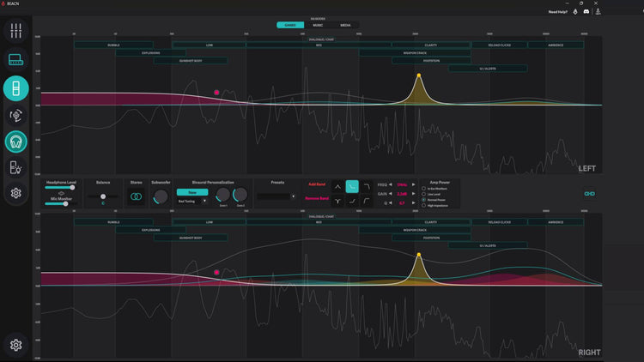Screen dimensions: 644x362
Task: Select High Impedance amp power
Action: click(423, 206)
